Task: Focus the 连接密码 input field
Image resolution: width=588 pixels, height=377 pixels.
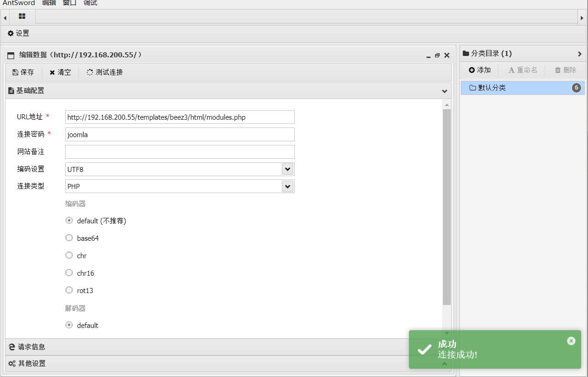Action: point(180,134)
